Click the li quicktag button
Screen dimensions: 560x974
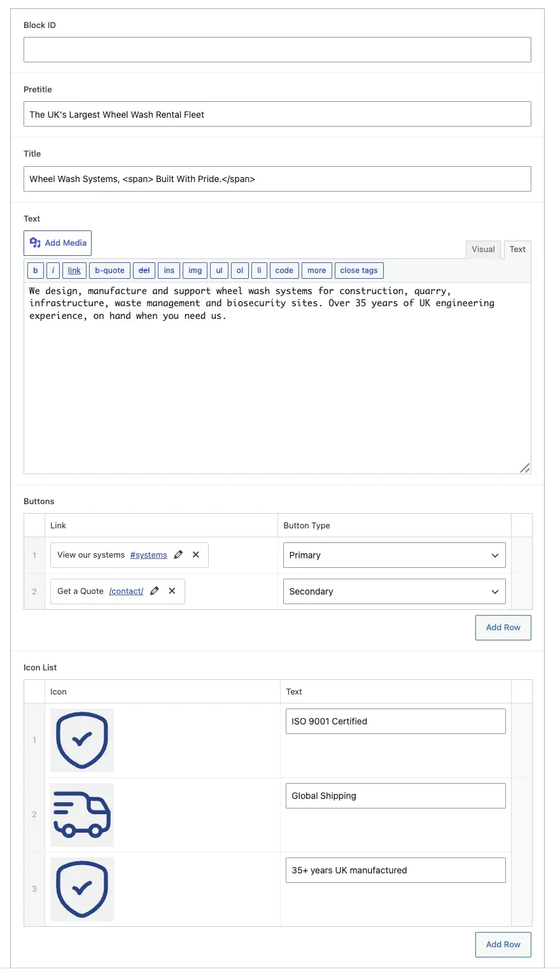point(259,271)
